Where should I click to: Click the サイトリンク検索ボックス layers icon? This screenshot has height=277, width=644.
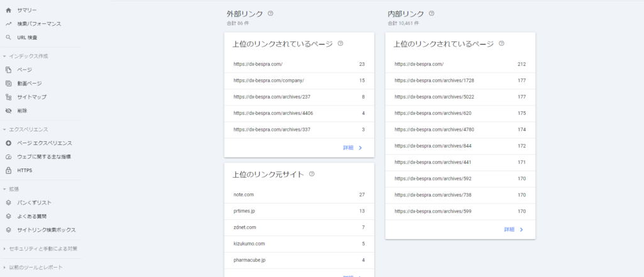click(8, 230)
